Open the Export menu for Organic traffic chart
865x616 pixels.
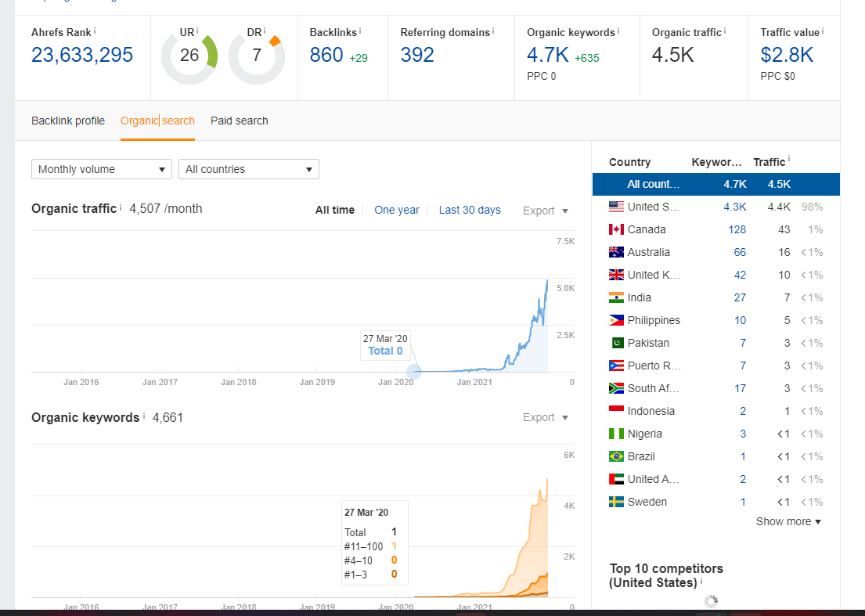pos(545,211)
